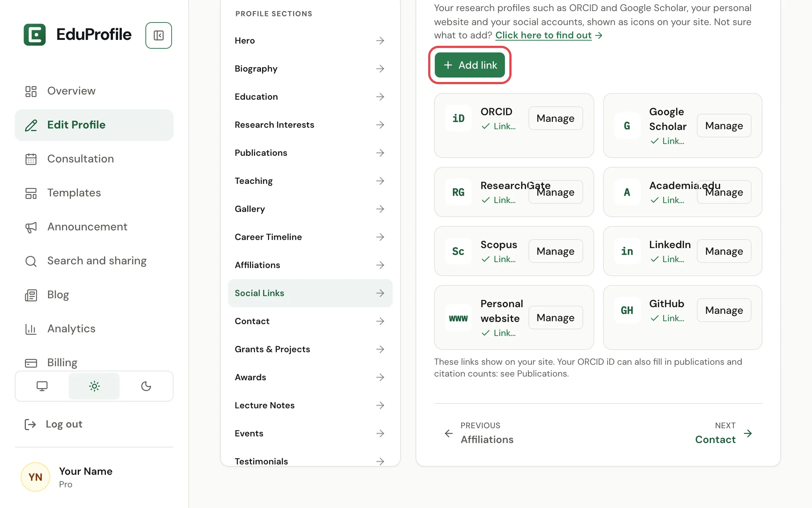Image resolution: width=812 pixels, height=508 pixels.
Task: Click the Add link button
Action: click(469, 65)
